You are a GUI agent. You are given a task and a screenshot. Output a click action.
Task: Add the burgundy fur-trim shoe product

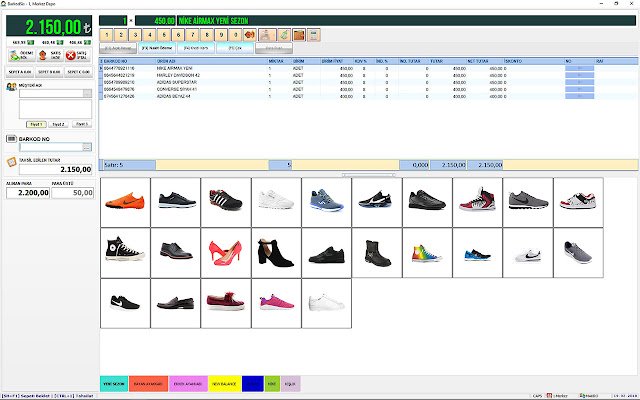(226, 303)
